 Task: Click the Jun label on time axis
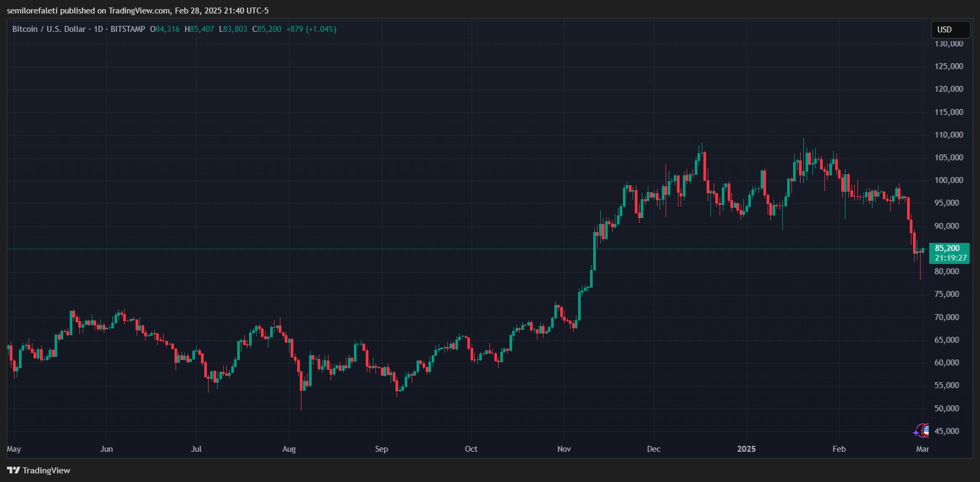(x=106, y=449)
